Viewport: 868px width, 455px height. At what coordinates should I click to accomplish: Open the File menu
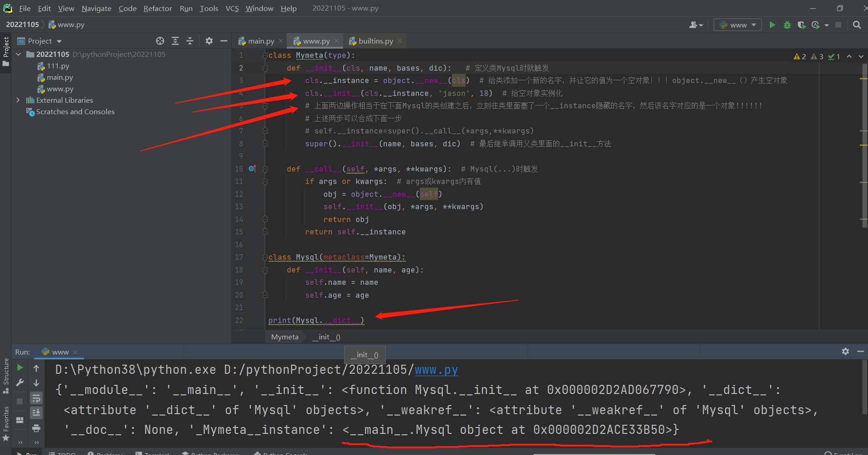pyautogui.click(x=25, y=8)
